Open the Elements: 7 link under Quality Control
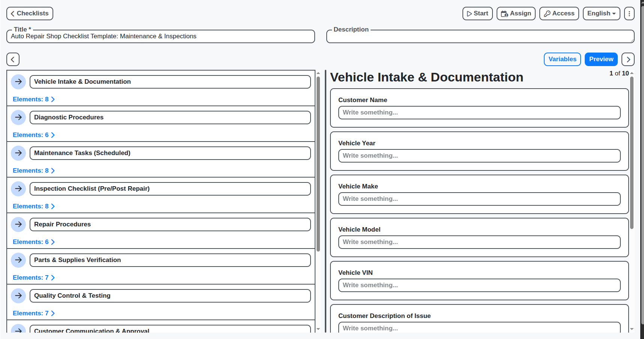Viewport: 644px width, 339px height. [x=34, y=313]
